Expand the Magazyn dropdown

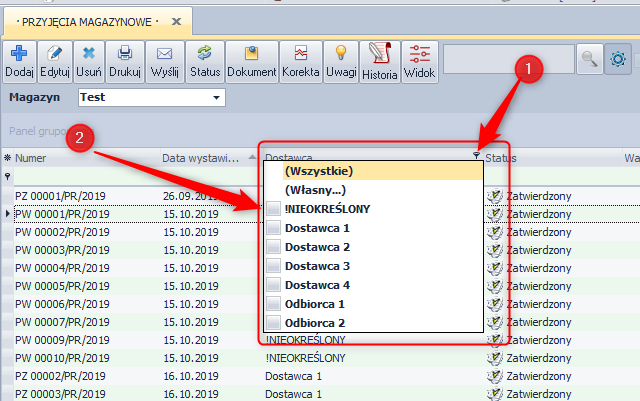pyautogui.click(x=216, y=98)
